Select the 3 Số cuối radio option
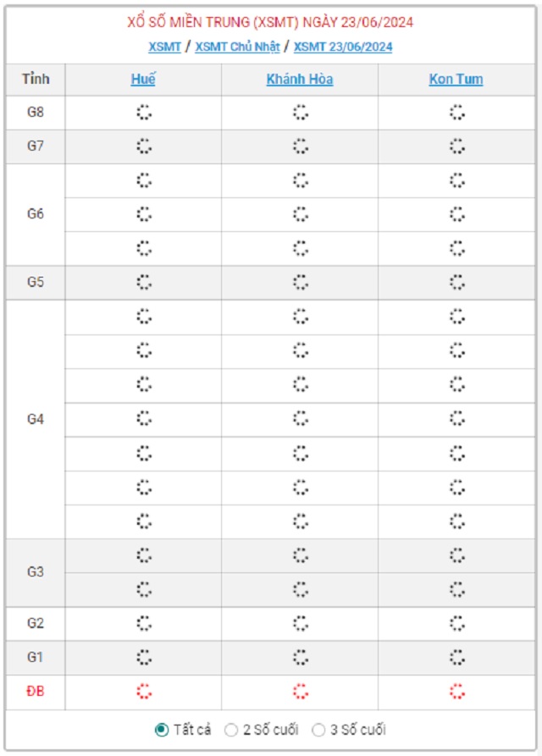The height and width of the screenshot is (756, 542). point(318,730)
